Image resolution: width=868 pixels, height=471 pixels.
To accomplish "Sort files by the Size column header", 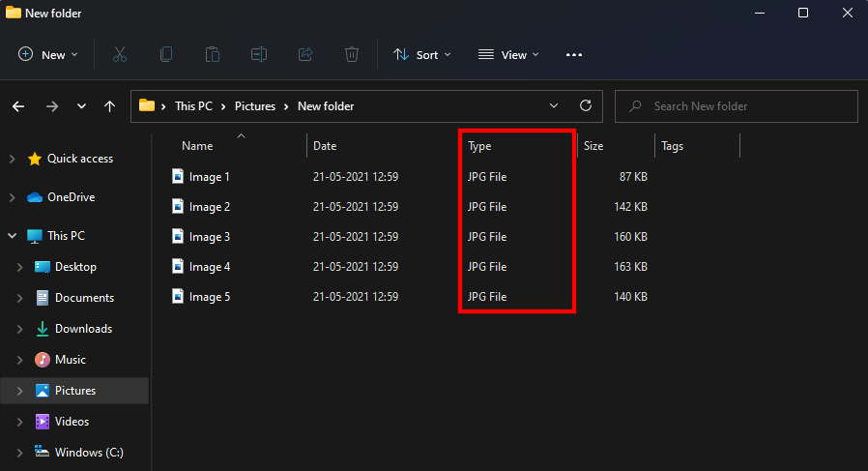I will click(x=593, y=146).
